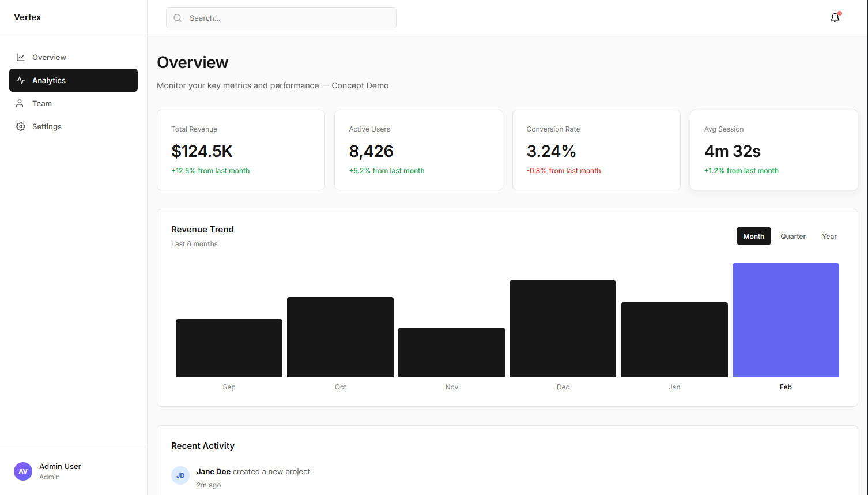Click the Analytics activity icon
Screen dimensions: 868x495
[21, 80]
